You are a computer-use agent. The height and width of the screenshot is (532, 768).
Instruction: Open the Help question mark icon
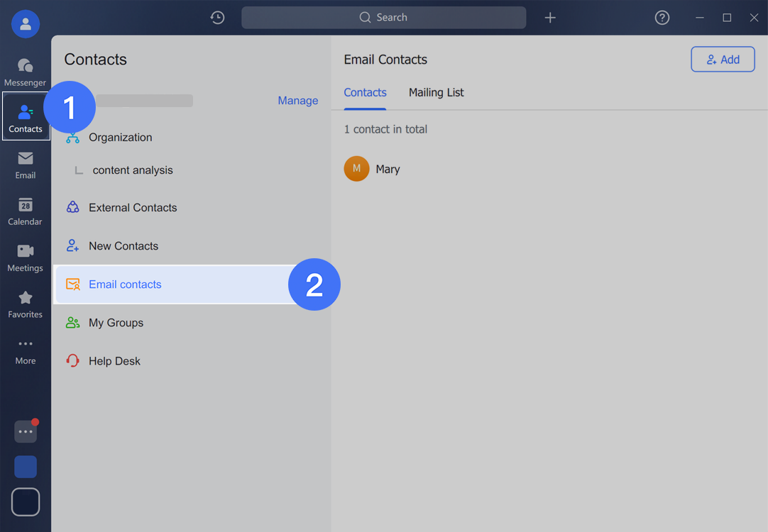click(662, 17)
